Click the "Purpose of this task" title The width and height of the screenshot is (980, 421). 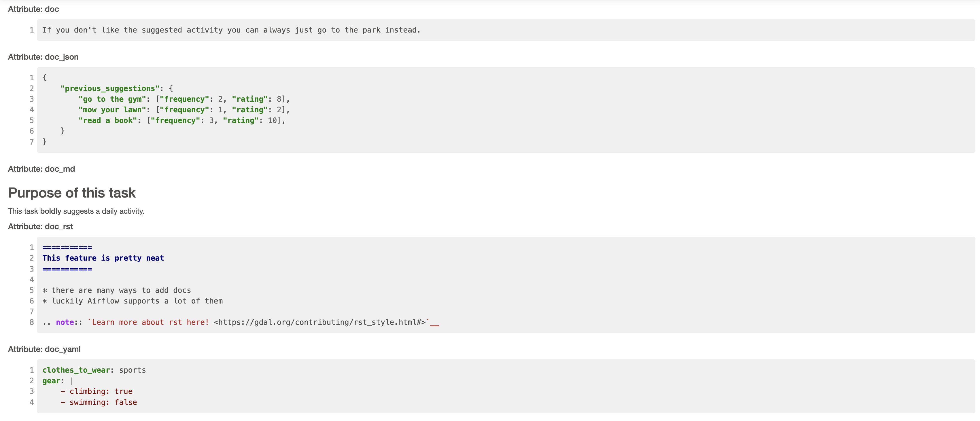point(72,193)
